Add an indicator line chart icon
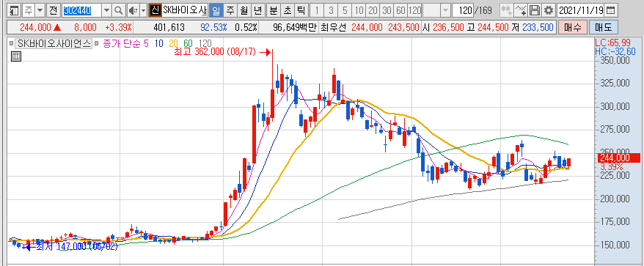 520,10
